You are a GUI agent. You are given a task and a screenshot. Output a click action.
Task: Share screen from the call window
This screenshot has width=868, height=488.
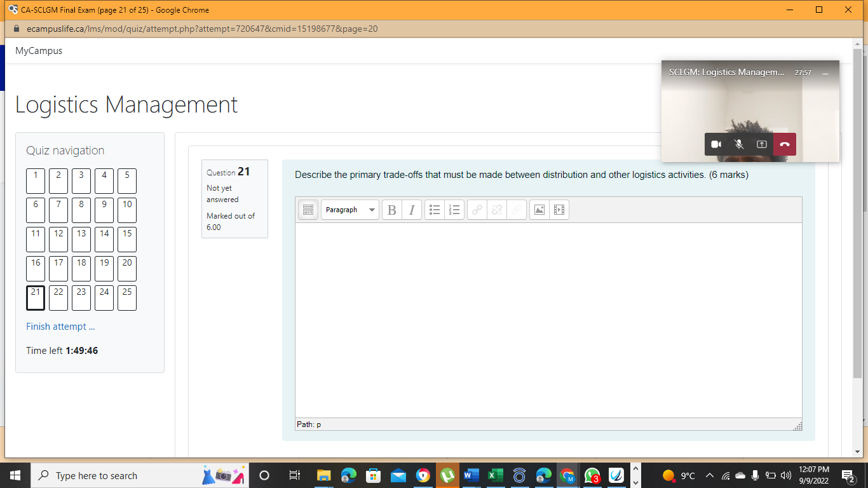[762, 144]
